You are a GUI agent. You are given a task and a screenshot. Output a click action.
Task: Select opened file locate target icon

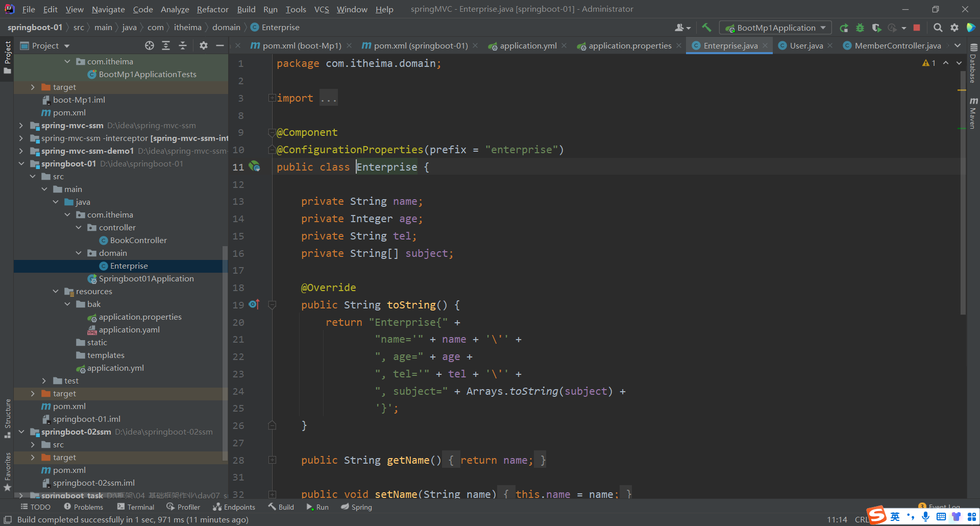pyautogui.click(x=149, y=45)
